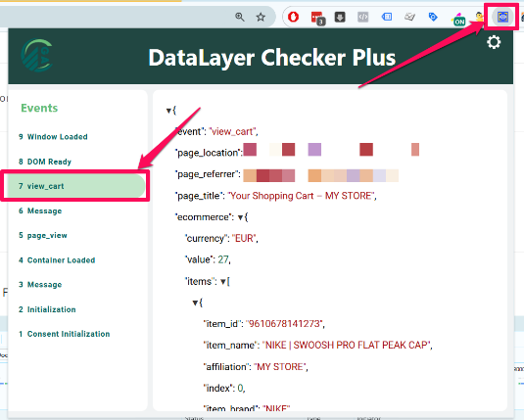Select the 7 view_cart event
This screenshot has width=524, height=420.
point(75,186)
